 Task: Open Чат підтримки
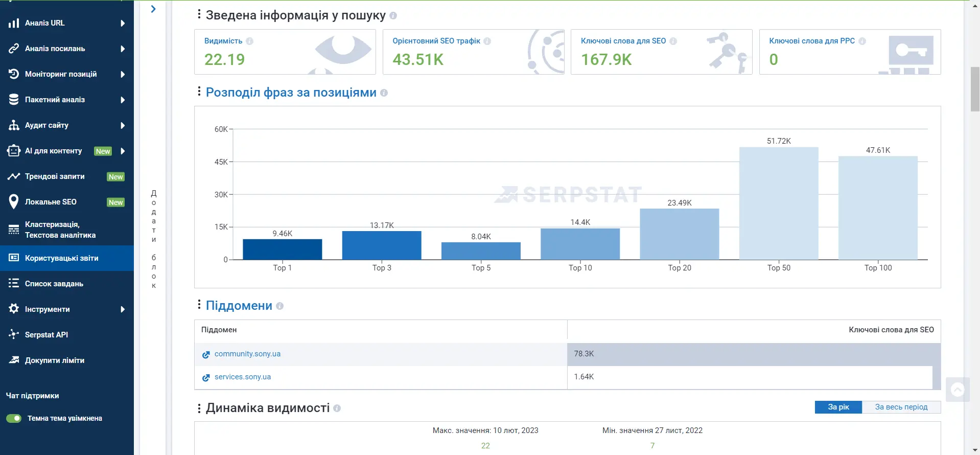tap(32, 396)
